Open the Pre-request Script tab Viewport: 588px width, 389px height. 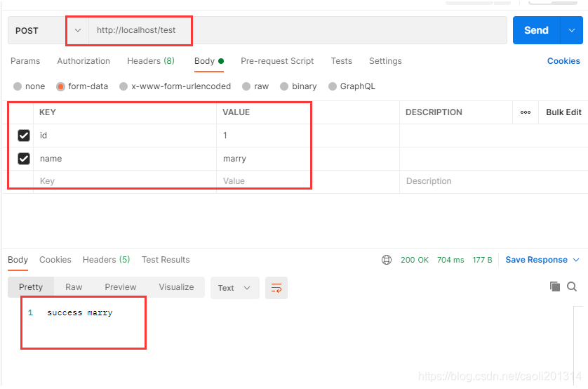[x=277, y=61]
